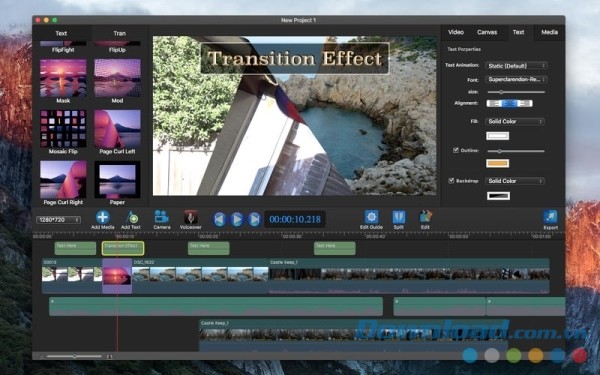
Task: Open the Camera recording tool
Action: [x=161, y=217]
